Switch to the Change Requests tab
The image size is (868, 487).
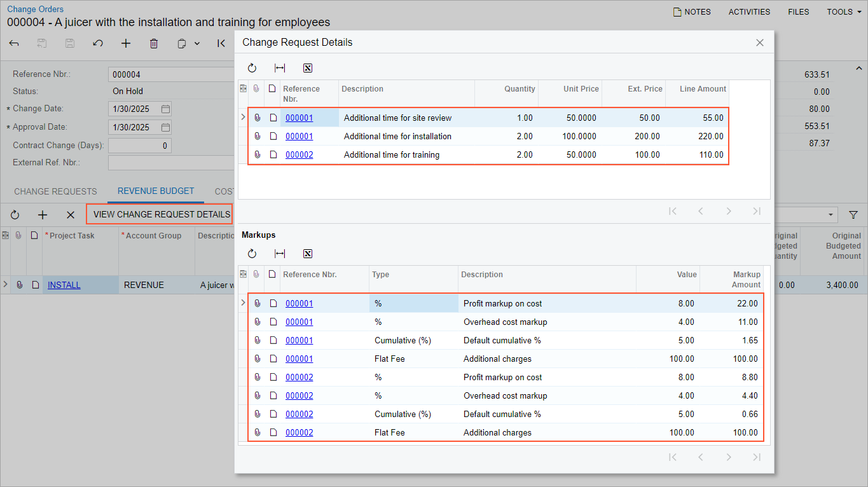(x=55, y=191)
